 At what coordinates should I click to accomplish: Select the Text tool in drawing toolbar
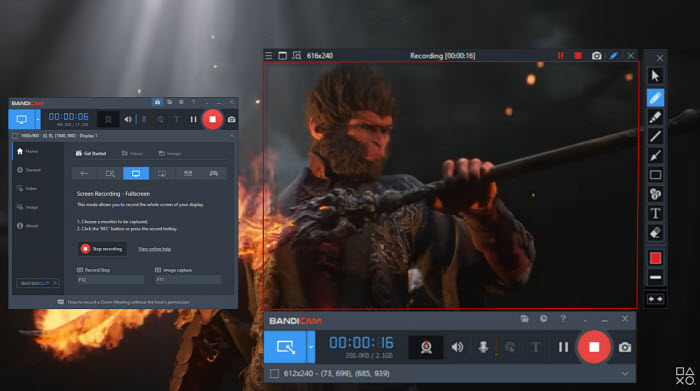[655, 213]
